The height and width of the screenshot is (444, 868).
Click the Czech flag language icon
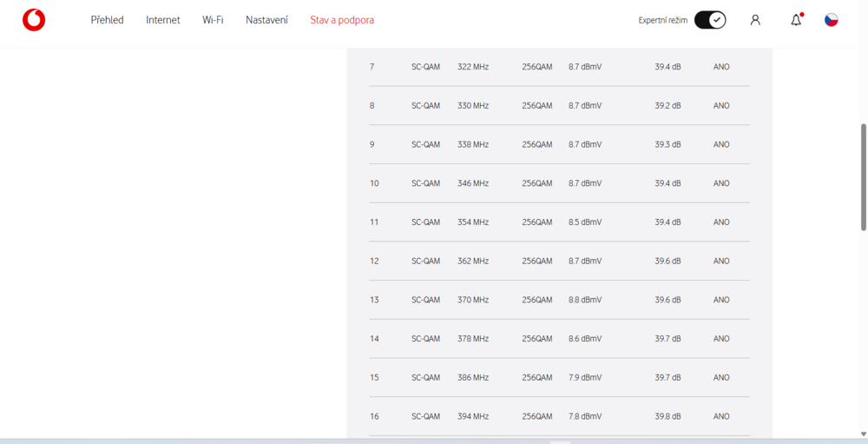coord(831,20)
